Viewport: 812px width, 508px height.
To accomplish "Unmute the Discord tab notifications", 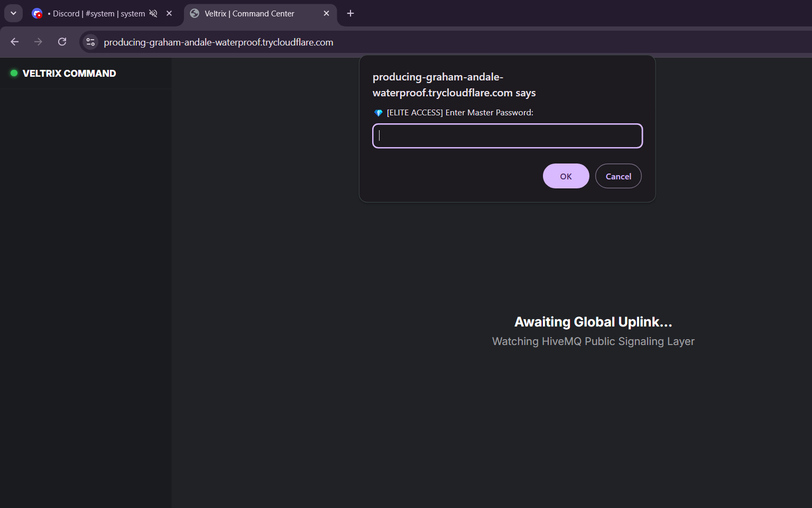I will coord(153,13).
